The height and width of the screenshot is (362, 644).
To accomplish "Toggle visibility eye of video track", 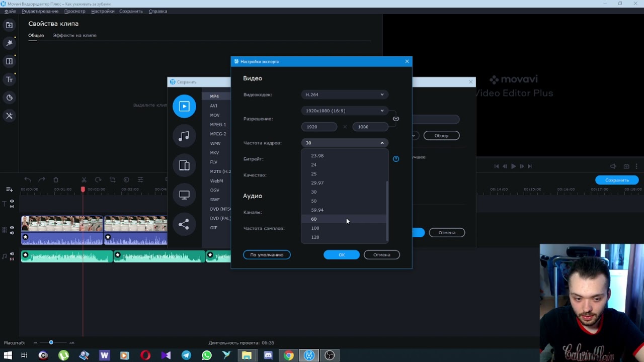I will pos(12,228).
